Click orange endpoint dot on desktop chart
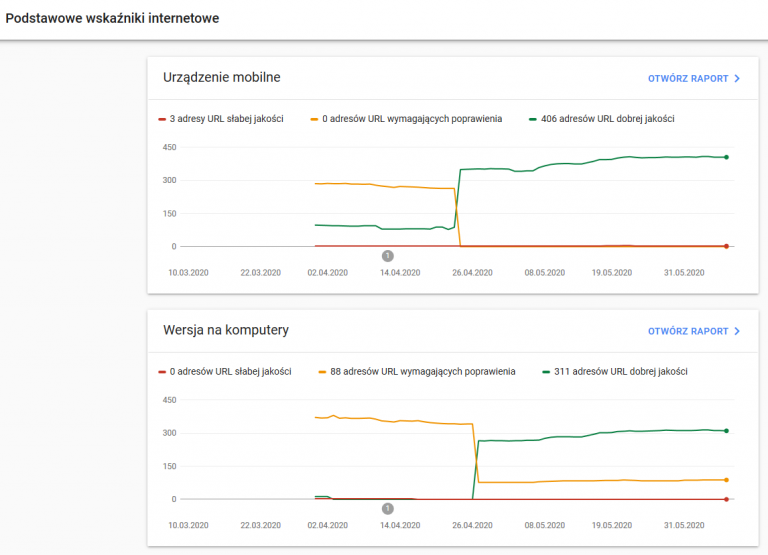Image resolution: width=768 pixels, height=555 pixels. (x=726, y=480)
